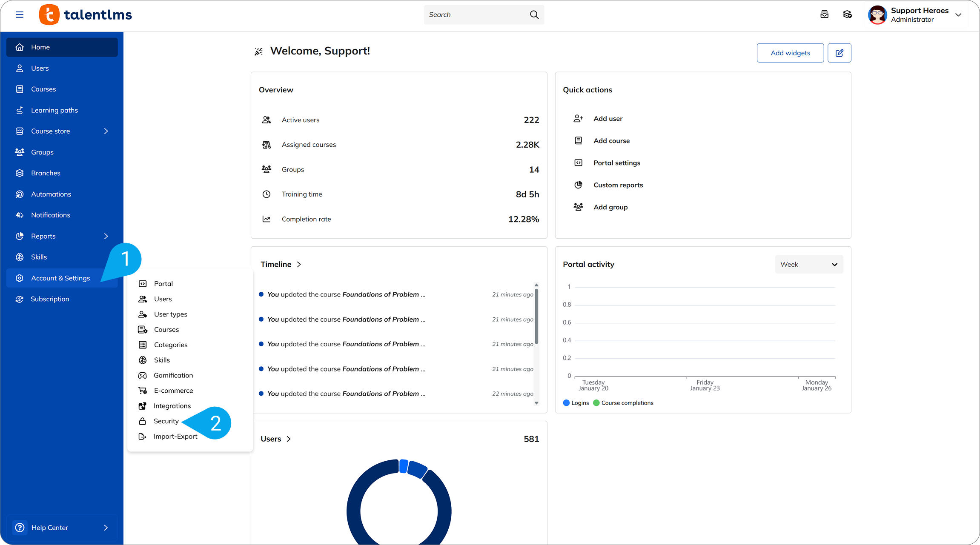Click the search magnifier icon
980x545 pixels.
point(534,15)
